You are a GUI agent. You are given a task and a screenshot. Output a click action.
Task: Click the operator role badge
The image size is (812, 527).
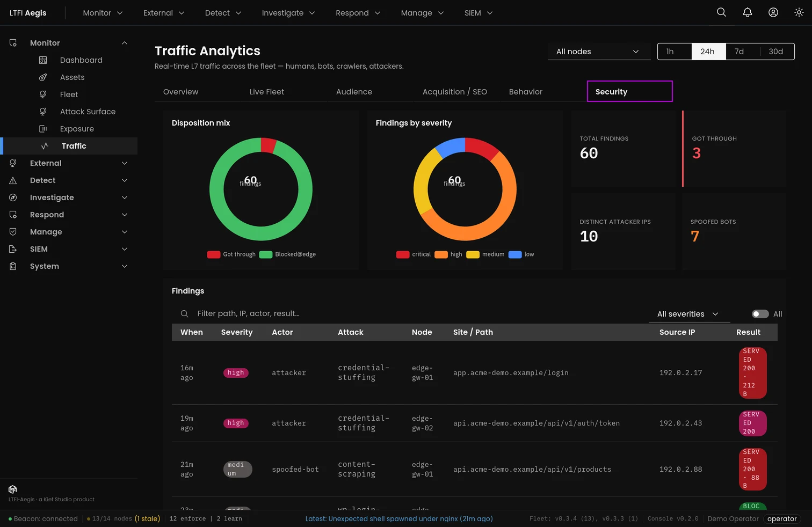[782, 518]
